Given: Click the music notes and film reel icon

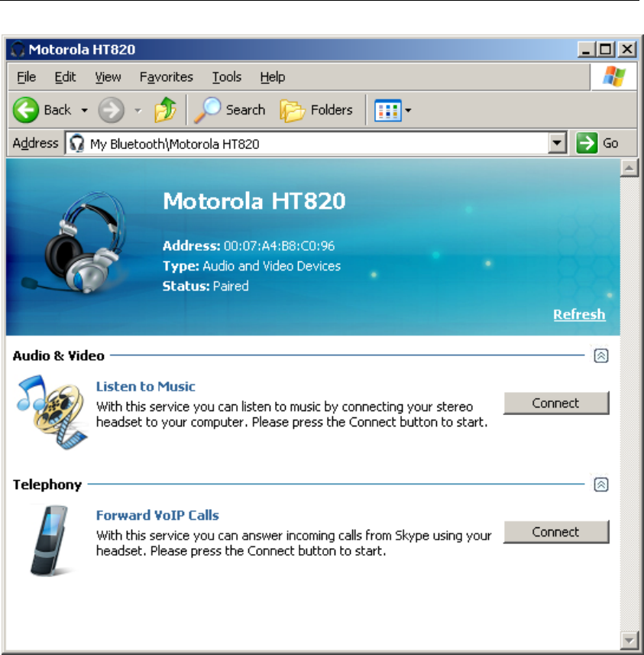Looking at the screenshot, I should [x=52, y=411].
